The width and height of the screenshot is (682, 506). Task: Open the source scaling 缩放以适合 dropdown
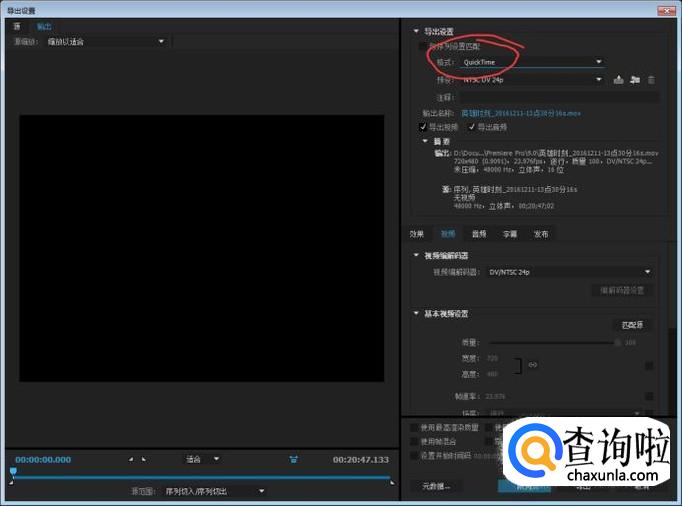click(x=107, y=42)
